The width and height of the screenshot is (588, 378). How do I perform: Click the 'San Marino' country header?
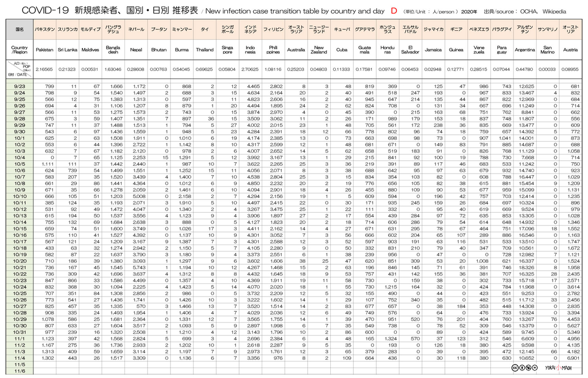(548, 50)
